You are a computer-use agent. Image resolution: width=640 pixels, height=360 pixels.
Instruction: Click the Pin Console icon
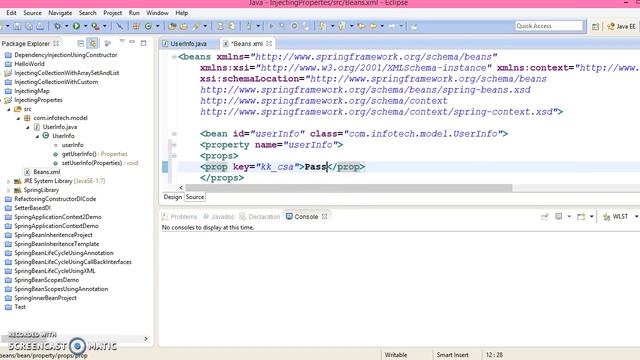[x=545, y=216]
